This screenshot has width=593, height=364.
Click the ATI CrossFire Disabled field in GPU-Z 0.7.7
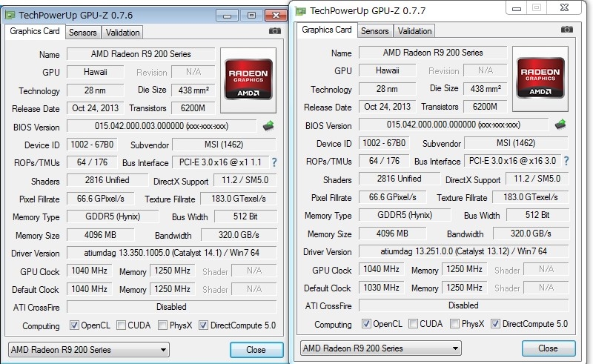(x=464, y=305)
